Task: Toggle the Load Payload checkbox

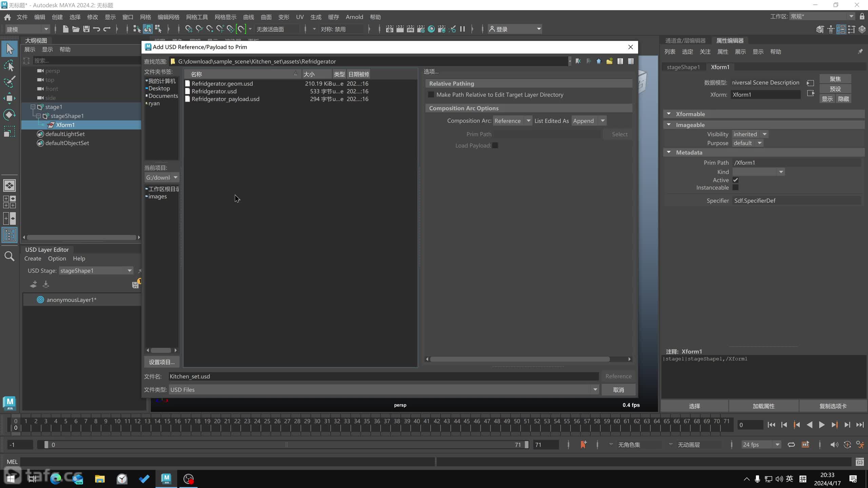Action: [x=495, y=145]
